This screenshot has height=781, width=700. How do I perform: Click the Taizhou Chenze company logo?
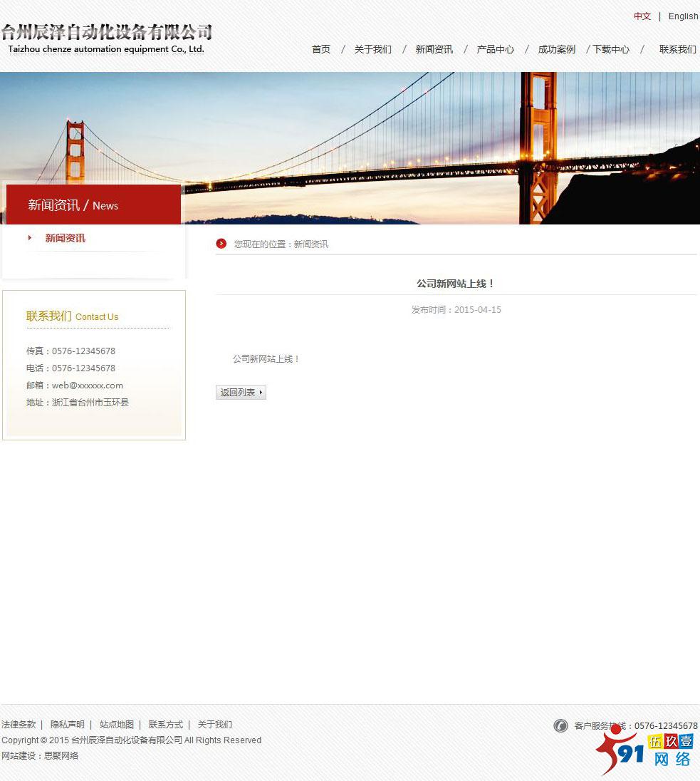click(x=107, y=38)
